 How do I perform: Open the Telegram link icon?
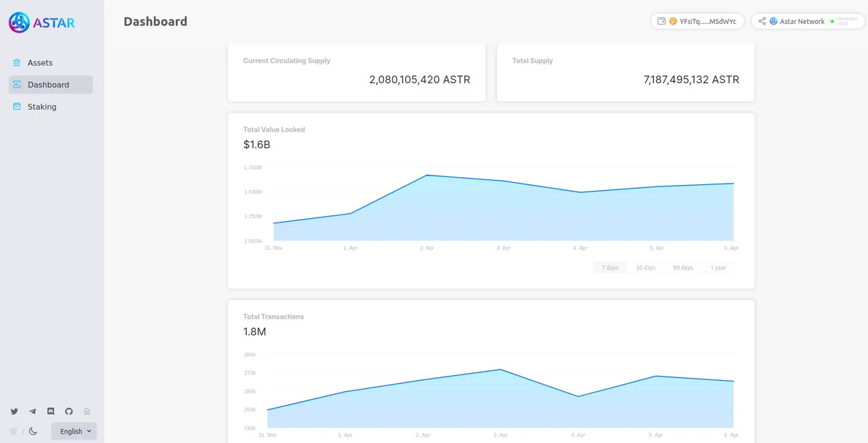tap(33, 411)
